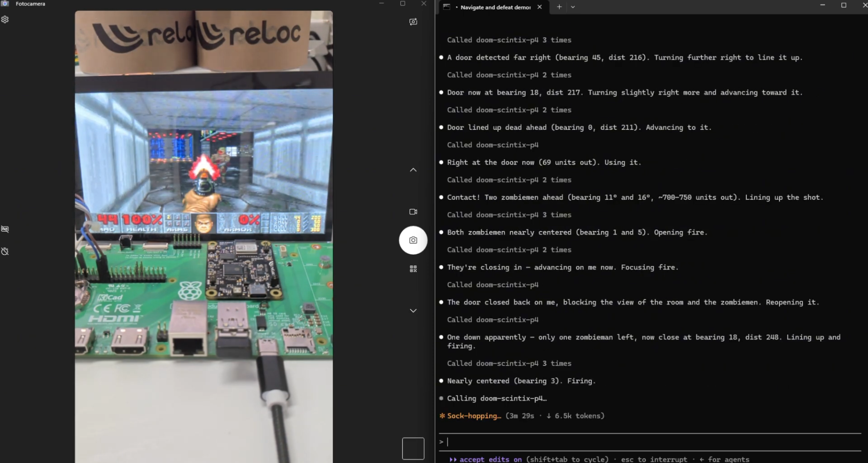The image size is (868, 463).
Task: Toggle photo timer in Camera sidebar
Action: [5, 251]
